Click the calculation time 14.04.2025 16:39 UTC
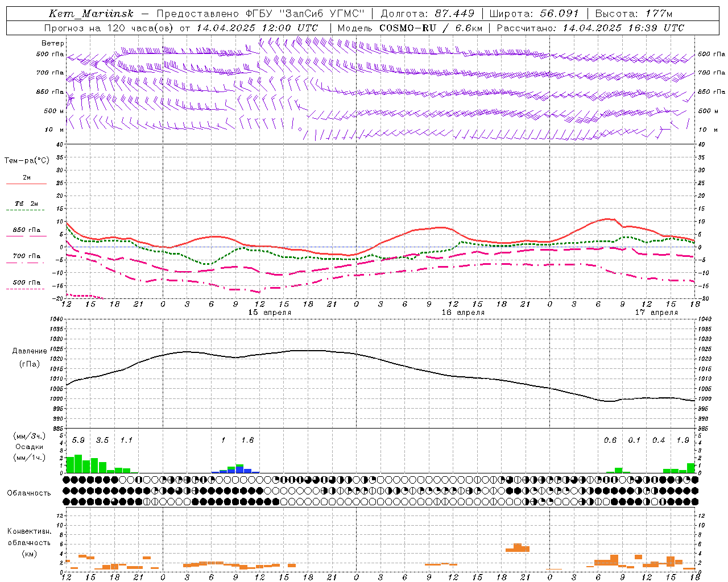728x582 pixels. (x=623, y=28)
